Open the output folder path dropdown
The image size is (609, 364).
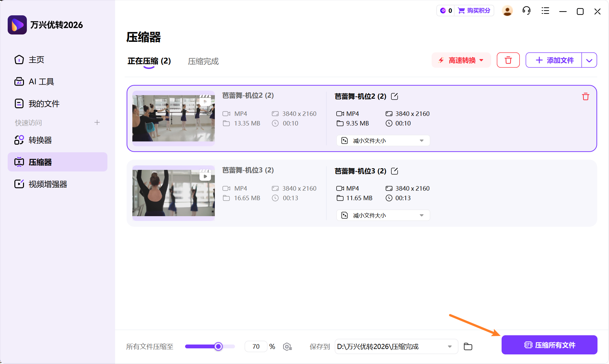[450, 346]
